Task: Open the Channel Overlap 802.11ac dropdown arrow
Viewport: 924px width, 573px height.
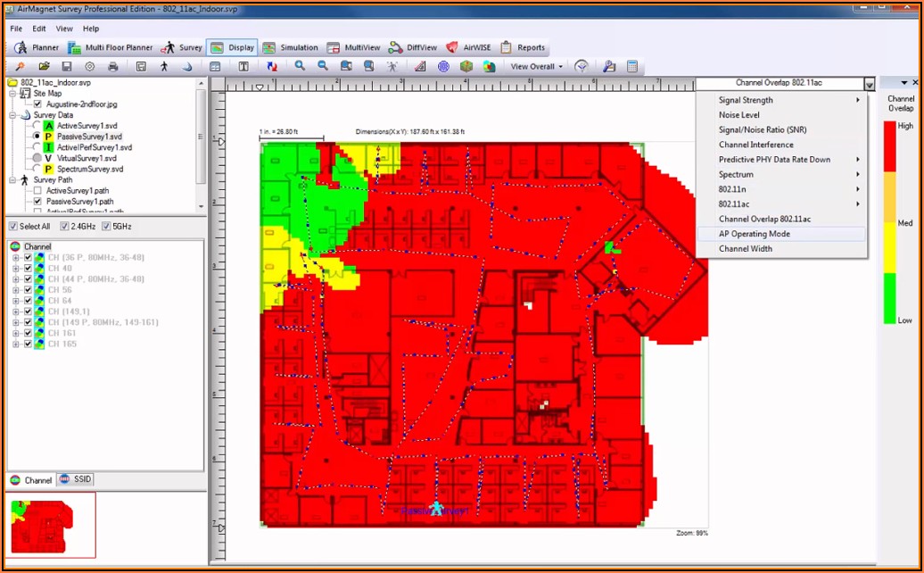Action: click(x=869, y=84)
